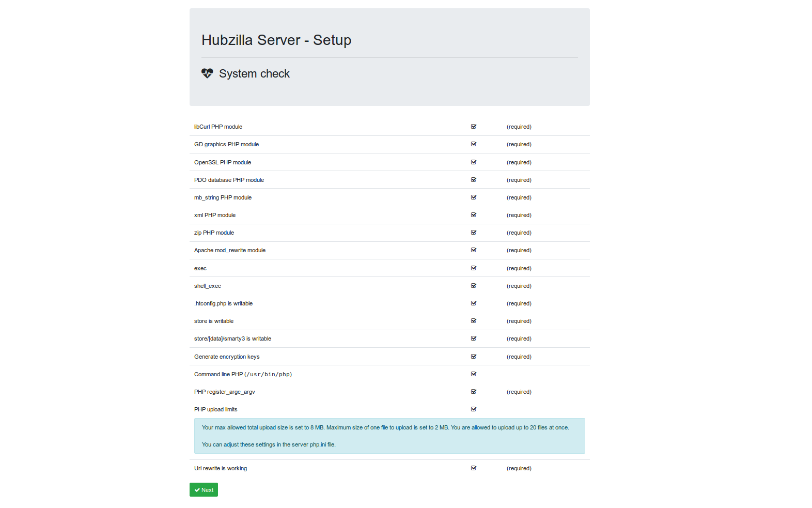Click the GD graphics PHP module label

coord(226,144)
